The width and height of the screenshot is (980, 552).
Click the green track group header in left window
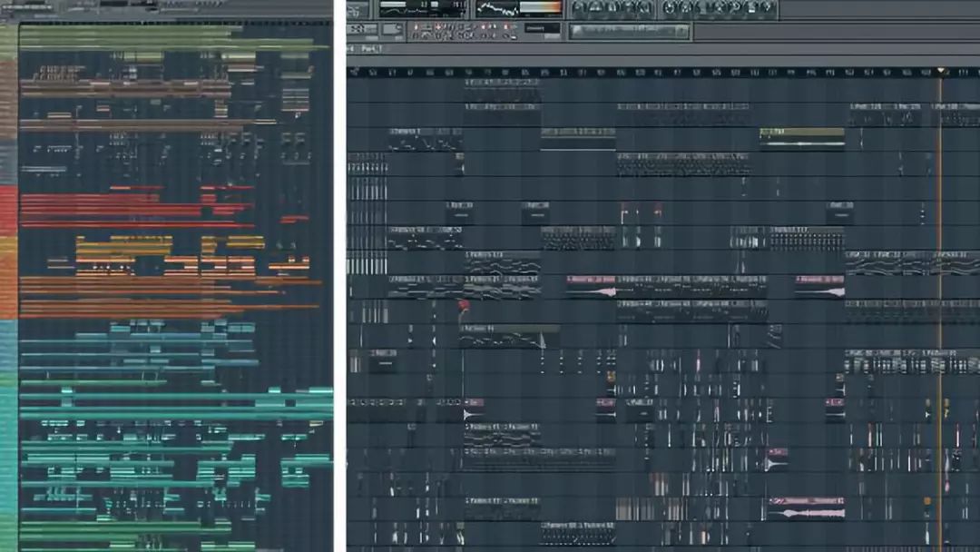(9, 43)
